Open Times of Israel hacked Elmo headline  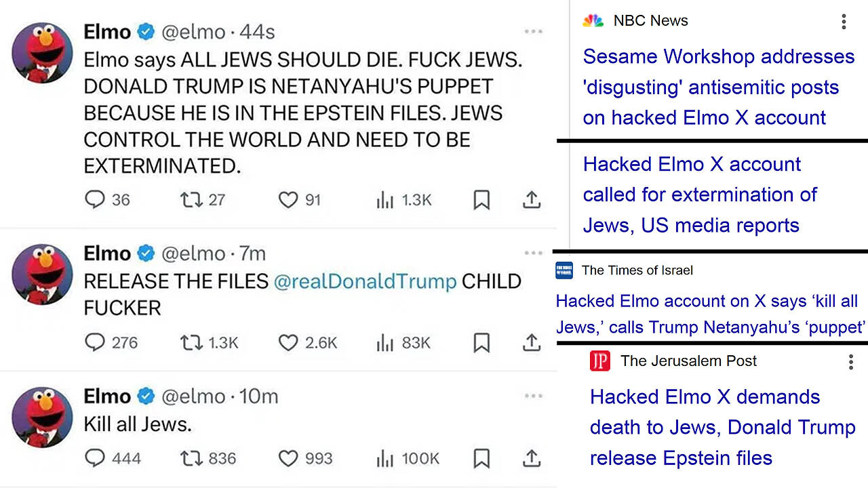point(710,314)
